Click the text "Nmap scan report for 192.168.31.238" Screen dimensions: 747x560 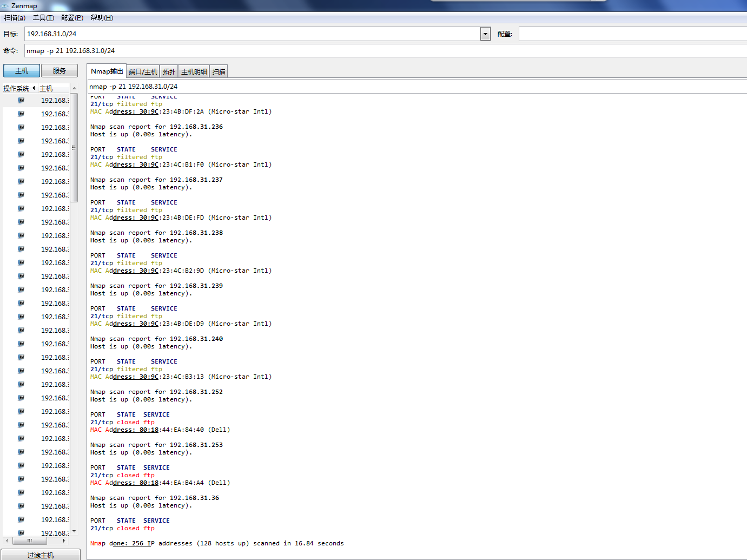[x=156, y=233]
